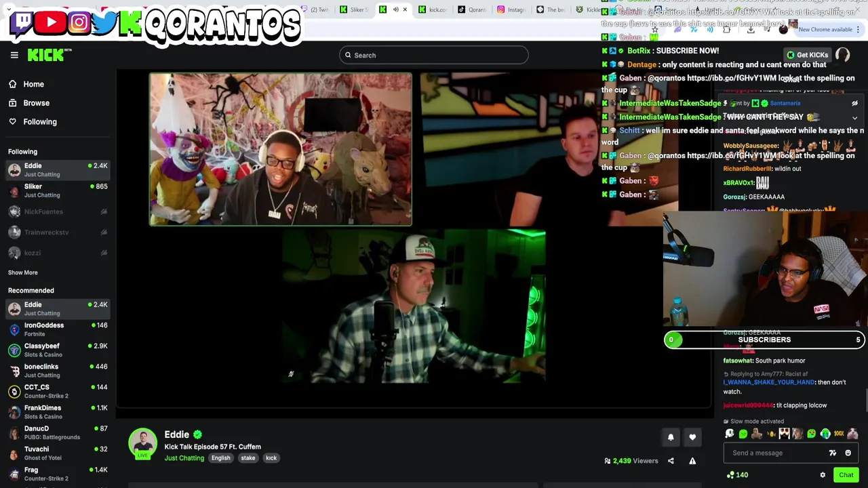The height and width of the screenshot is (488, 868).
Task: Open recommended channel DanucD
Action: (58, 432)
